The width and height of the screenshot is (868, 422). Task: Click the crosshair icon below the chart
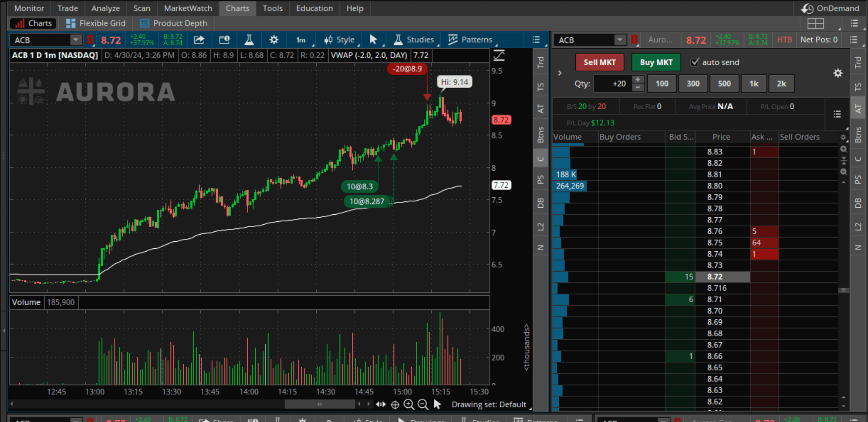point(395,404)
